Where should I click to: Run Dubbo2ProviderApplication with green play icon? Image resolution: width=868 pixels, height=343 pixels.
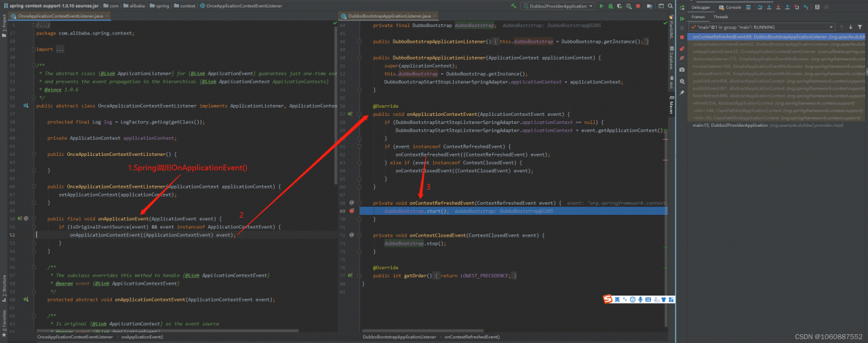(601, 6)
